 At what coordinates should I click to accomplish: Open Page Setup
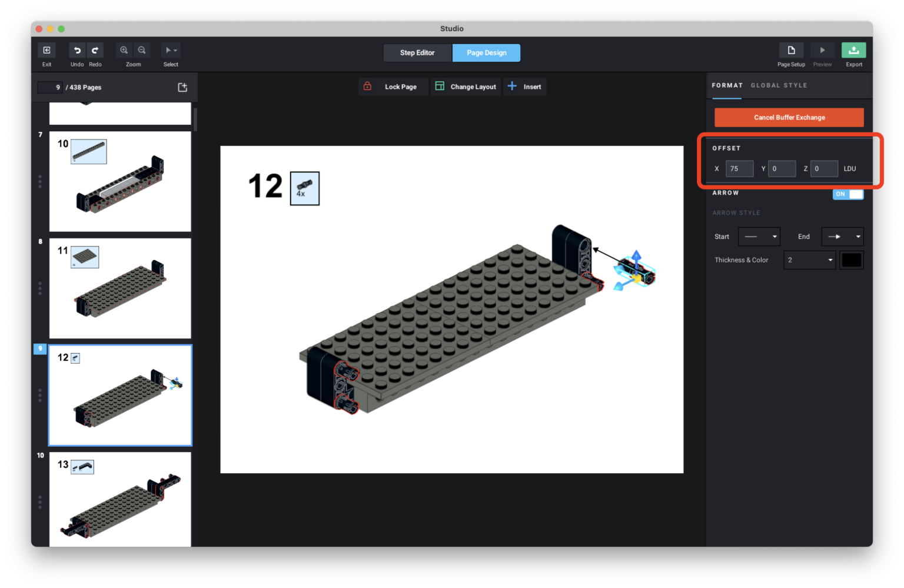click(x=791, y=51)
